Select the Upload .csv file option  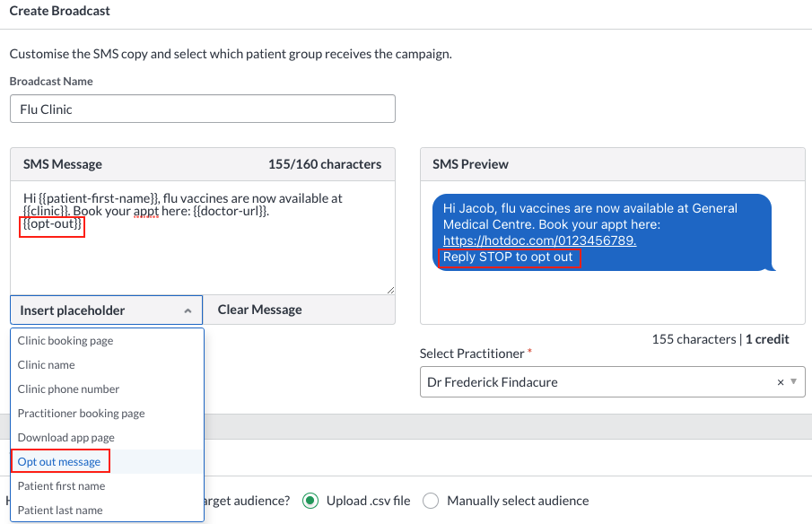(311, 501)
